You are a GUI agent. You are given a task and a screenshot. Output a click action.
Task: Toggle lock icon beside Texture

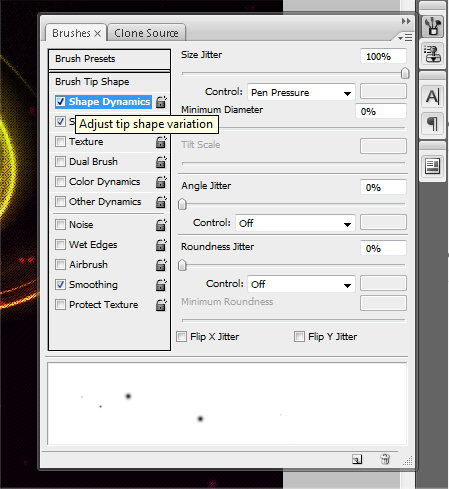tap(161, 142)
